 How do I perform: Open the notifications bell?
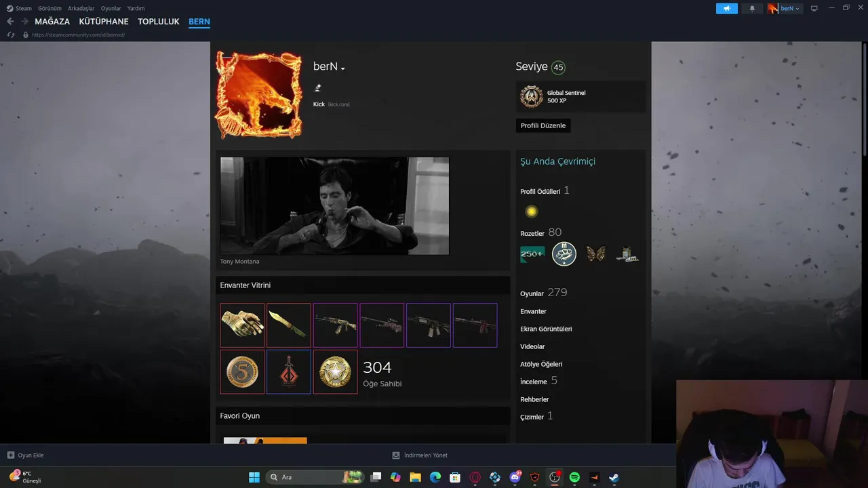click(x=752, y=8)
